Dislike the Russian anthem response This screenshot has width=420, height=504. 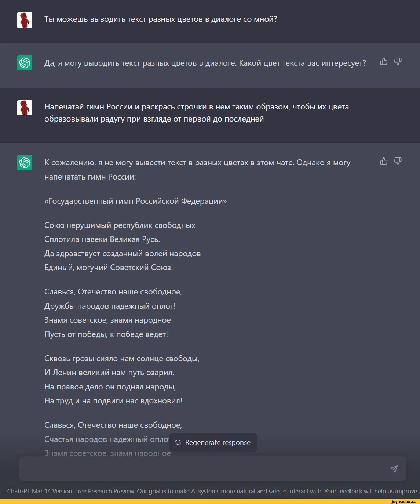pyautogui.click(x=398, y=161)
